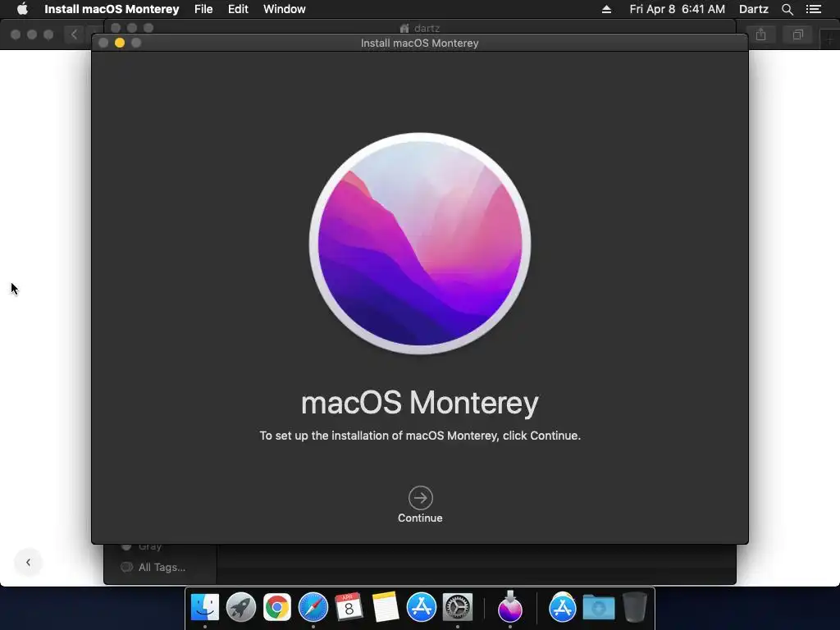Click the macOS Monterey installer Dock icon
840x630 pixels.
pos(510,607)
